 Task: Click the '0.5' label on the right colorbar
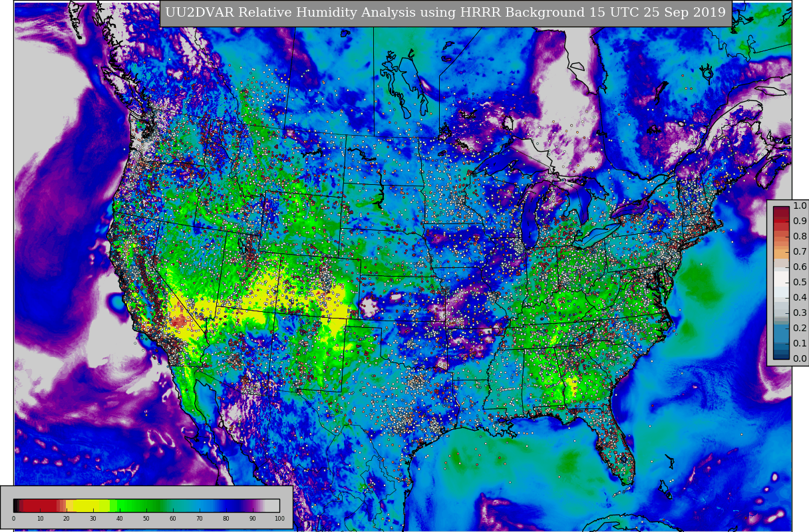click(800, 283)
